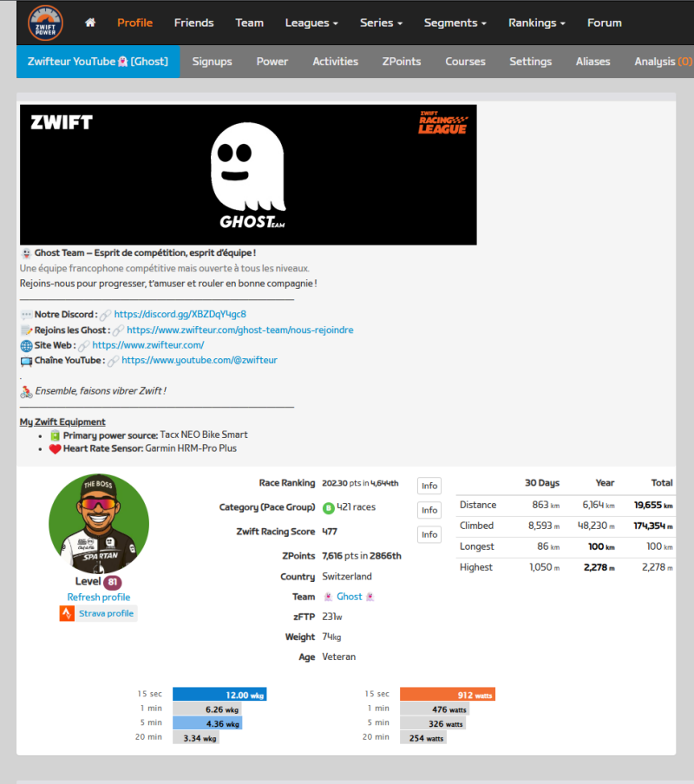The height and width of the screenshot is (784, 694).
Task: Click the 5 min 4.36 wkg bar
Action: point(207,723)
